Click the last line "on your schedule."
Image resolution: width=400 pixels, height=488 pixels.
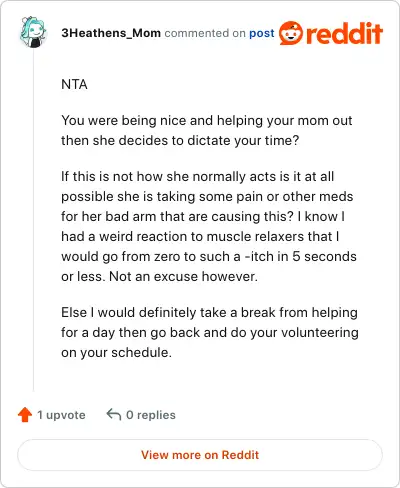[116, 353]
